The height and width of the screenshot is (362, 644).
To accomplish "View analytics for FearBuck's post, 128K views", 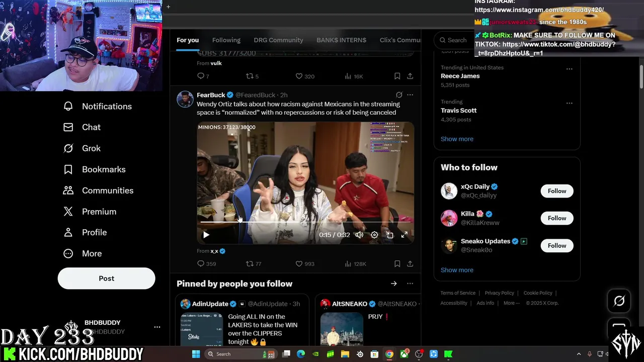I will 355,263.
